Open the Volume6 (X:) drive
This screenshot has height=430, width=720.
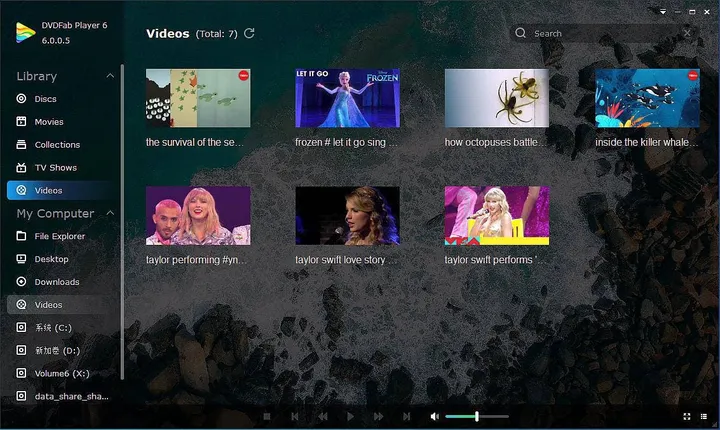click(x=61, y=373)
